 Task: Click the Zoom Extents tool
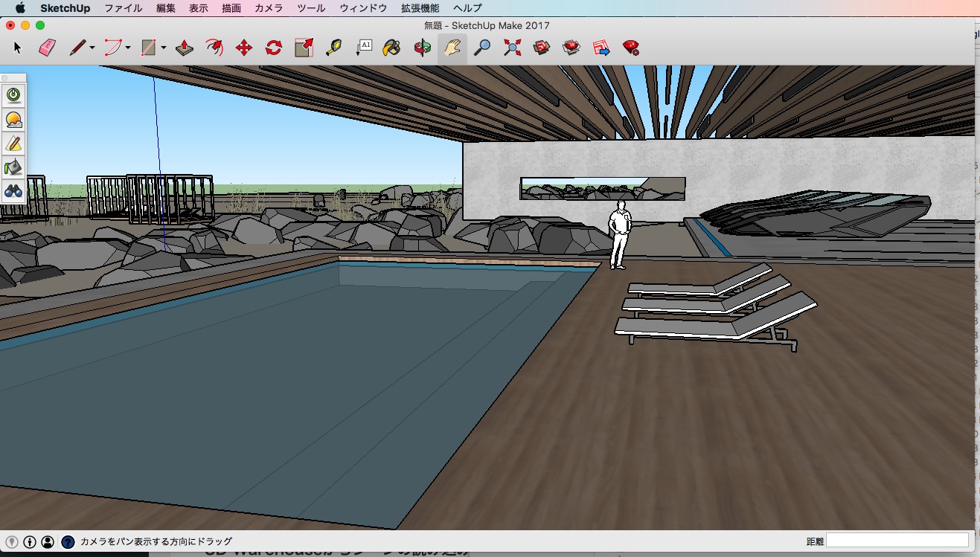[512, 48]
